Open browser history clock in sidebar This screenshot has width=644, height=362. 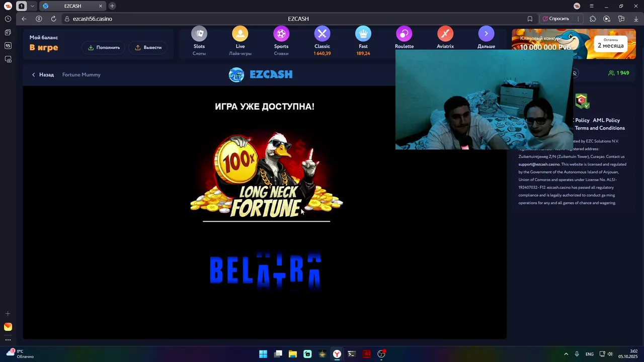click(8, 19)
